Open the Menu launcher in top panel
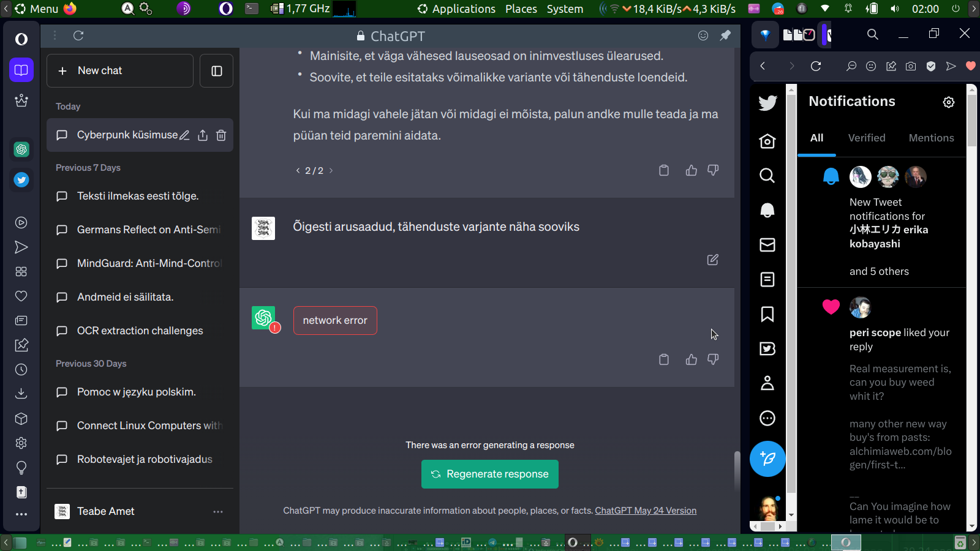The image size is (980, 551). (x=37, y=9)
